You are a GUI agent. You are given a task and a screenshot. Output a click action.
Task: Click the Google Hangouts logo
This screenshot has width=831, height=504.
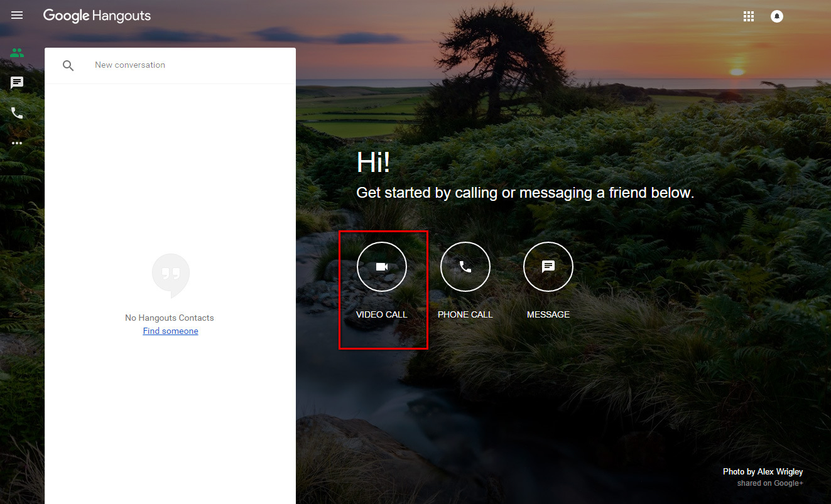coord(97,15)
